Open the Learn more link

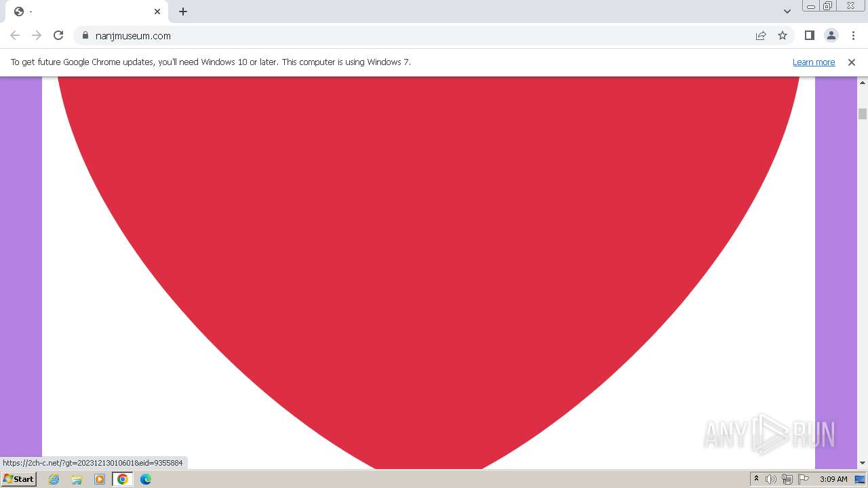(x=814, y=62)
